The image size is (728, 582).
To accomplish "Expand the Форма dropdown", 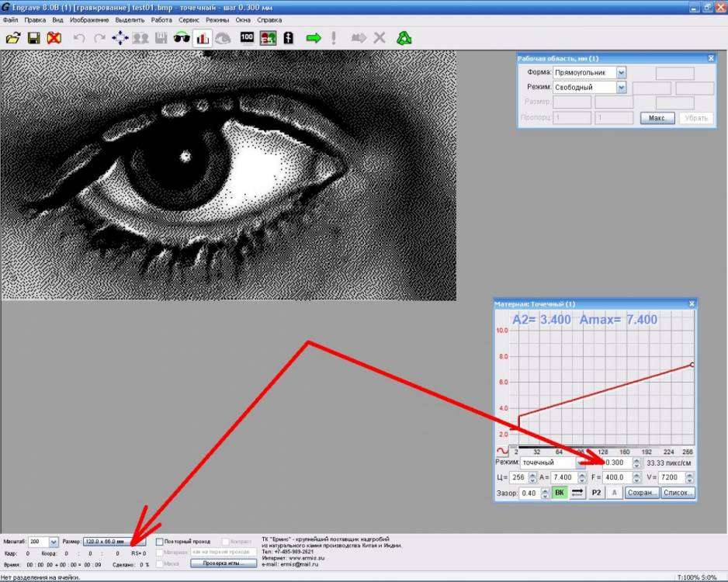I will [x=621, y=72].
